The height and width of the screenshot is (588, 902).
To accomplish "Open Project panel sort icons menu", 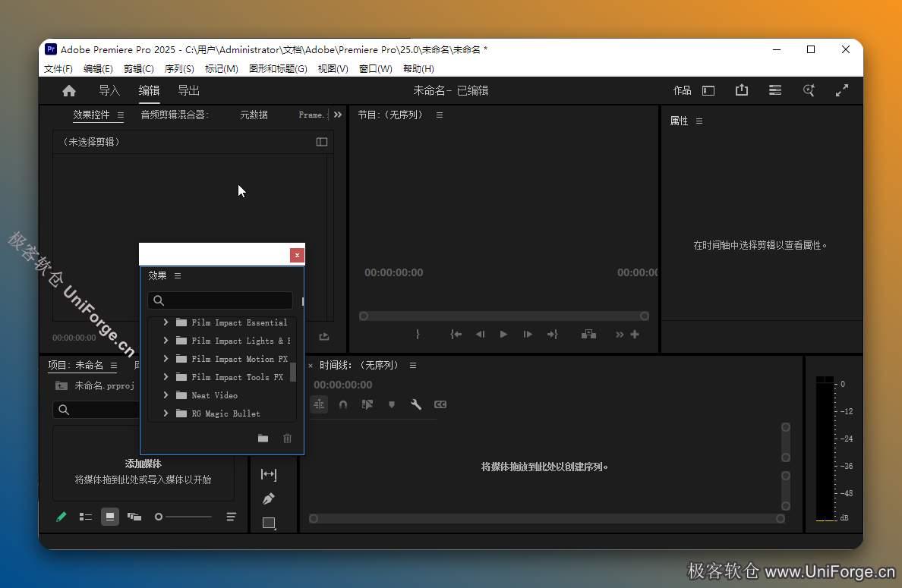I will tap(231, 517).
